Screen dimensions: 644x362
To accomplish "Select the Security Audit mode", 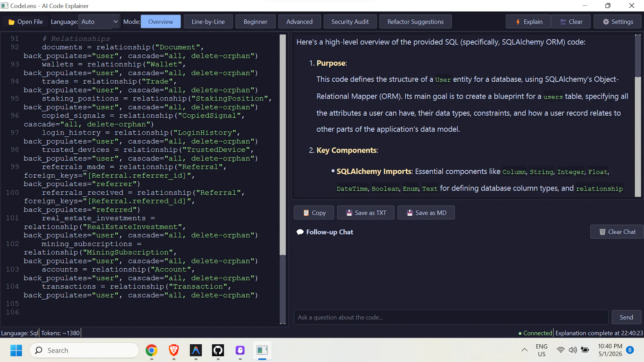I will (350, 22).
